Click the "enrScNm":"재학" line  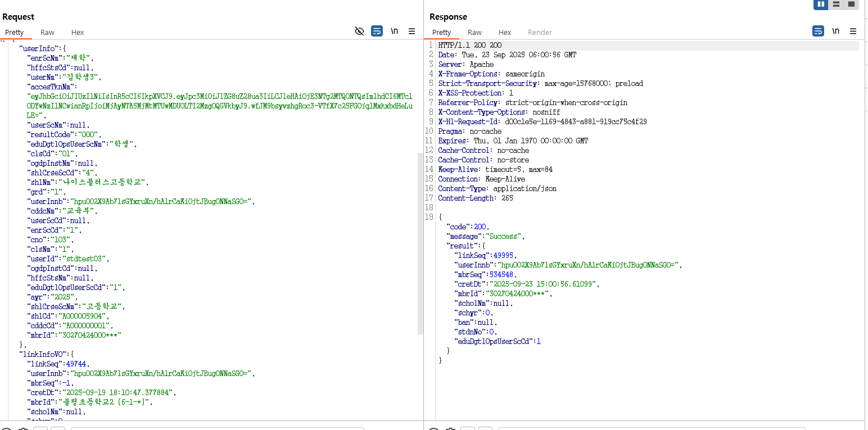(60, 58)
